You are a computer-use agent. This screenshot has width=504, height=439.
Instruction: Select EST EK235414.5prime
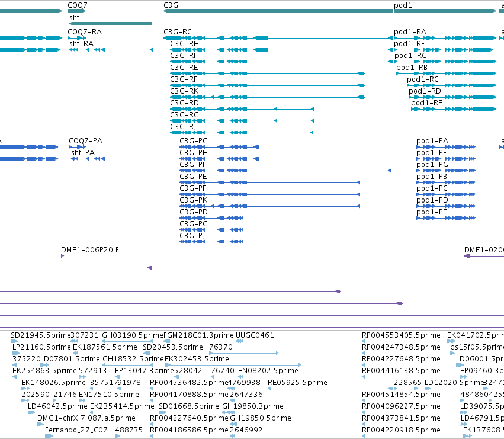[122, 406]
